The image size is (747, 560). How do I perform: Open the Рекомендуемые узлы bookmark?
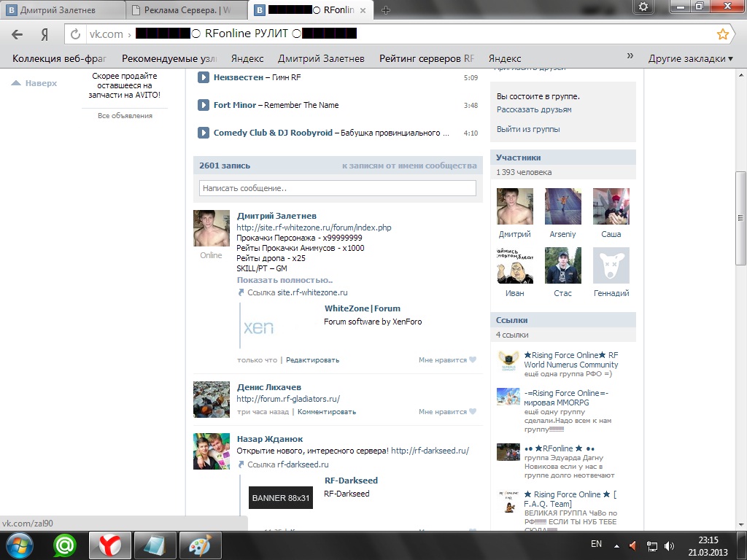pos(169,58)
